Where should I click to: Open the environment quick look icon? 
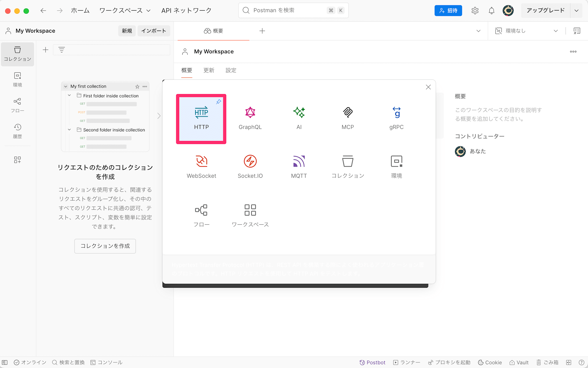click(x=577, y=31)
